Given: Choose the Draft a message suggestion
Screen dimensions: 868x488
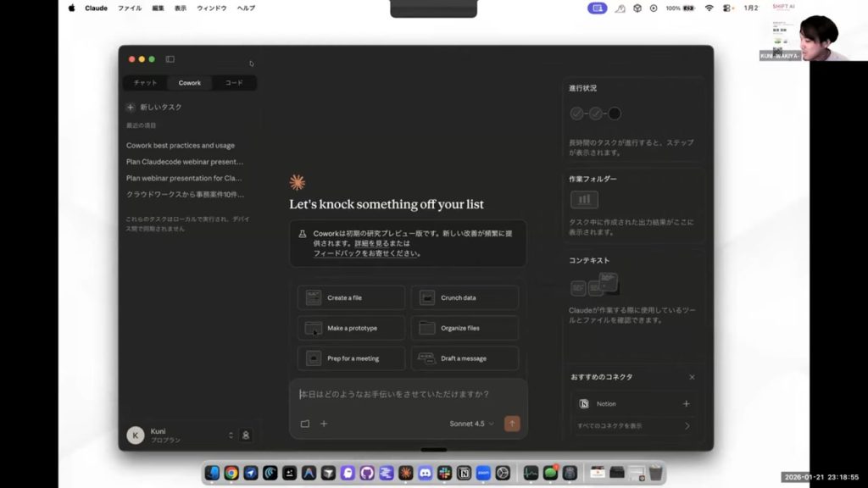Looking at the screenshot, I should coord(465,358).
